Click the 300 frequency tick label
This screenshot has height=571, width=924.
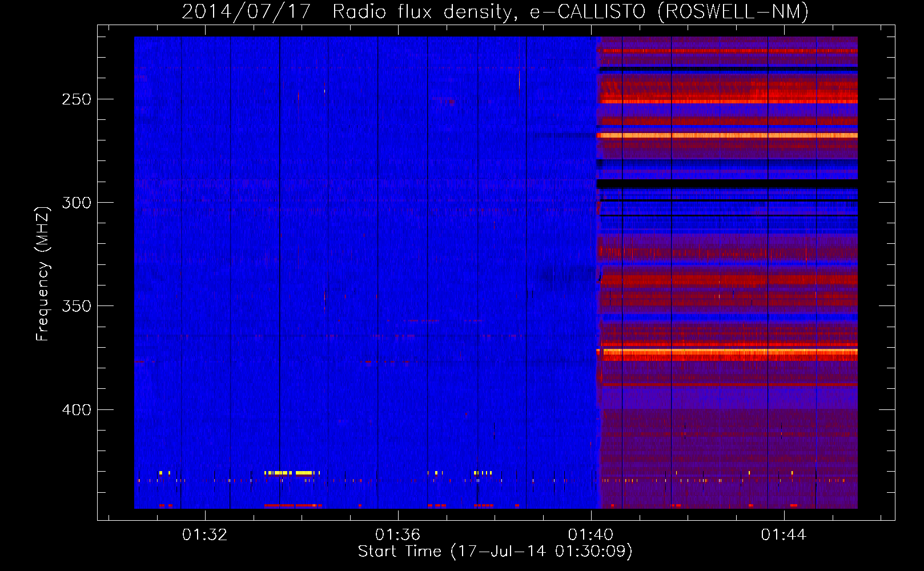(x=77, y=203)
